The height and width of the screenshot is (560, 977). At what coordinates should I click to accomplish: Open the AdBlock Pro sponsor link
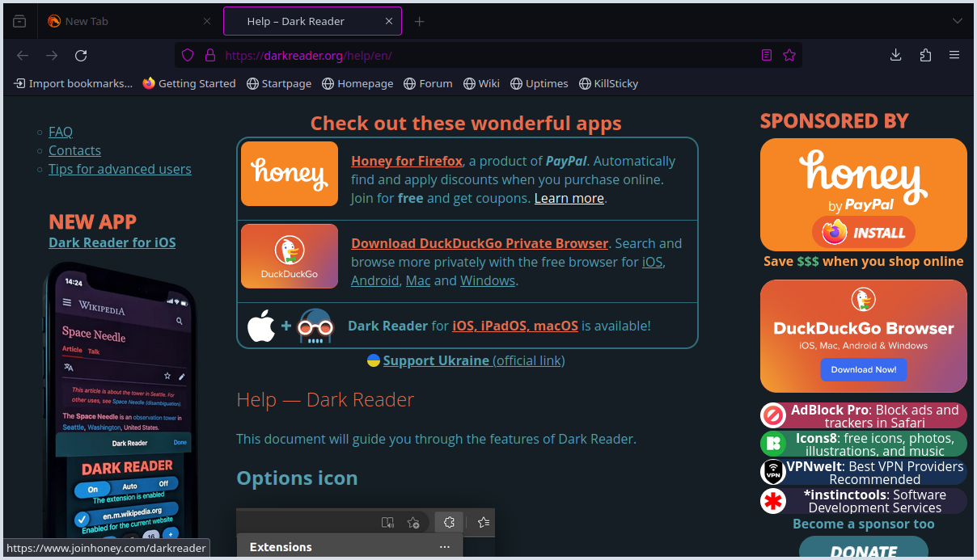[x=864, y=415]
